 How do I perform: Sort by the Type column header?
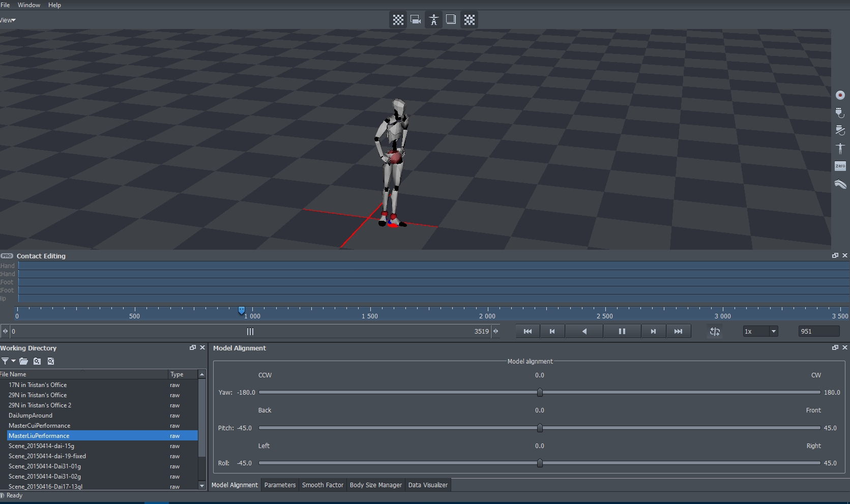[x=183, y=374]
